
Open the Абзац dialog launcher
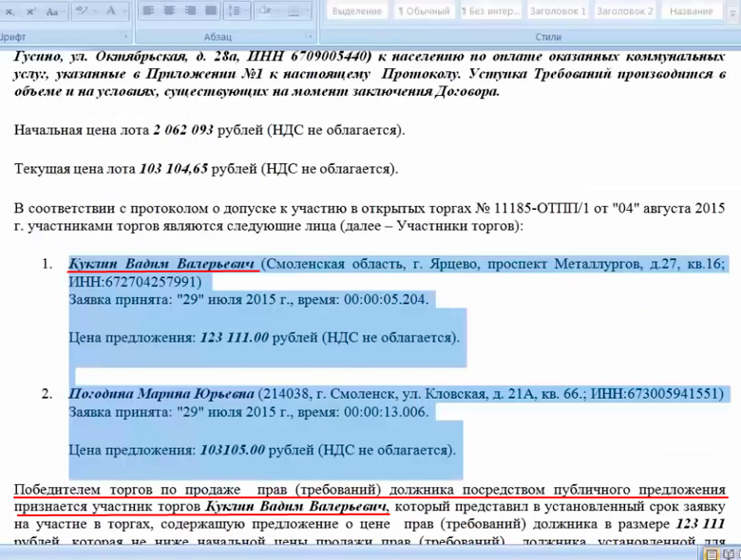coord(309,36)
